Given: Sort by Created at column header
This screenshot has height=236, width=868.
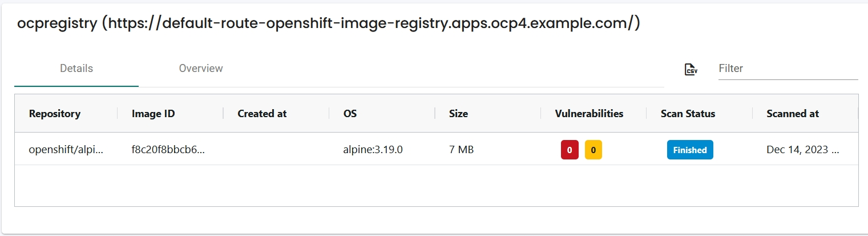Looking at the screenshot, I should coord(262,113).
